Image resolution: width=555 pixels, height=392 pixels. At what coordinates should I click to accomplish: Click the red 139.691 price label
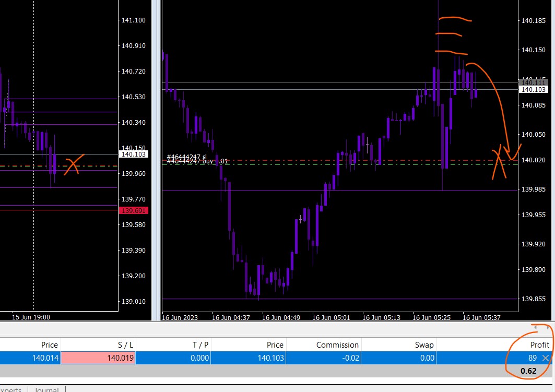tap(134, 210)
